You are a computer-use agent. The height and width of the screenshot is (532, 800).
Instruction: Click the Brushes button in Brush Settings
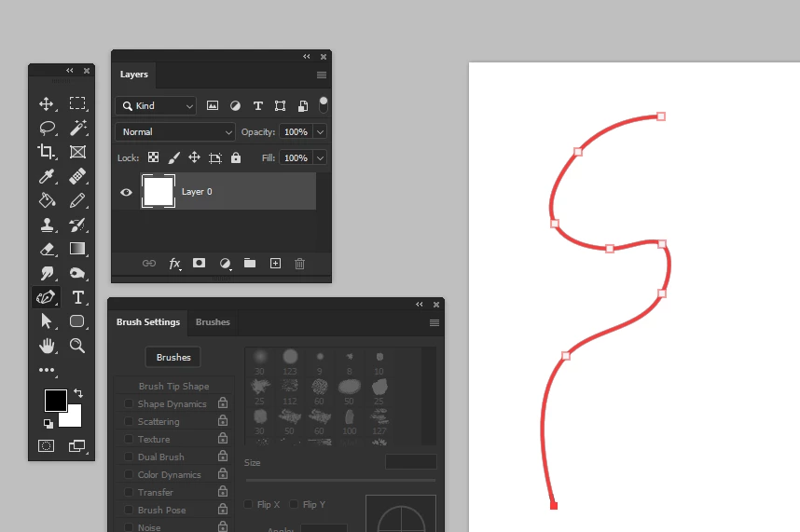173,357
